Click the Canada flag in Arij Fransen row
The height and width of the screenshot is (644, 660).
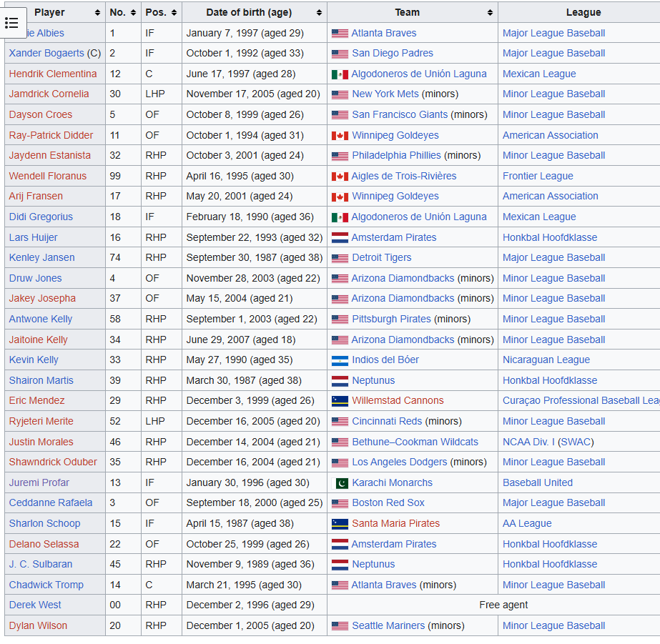point(340,197)
